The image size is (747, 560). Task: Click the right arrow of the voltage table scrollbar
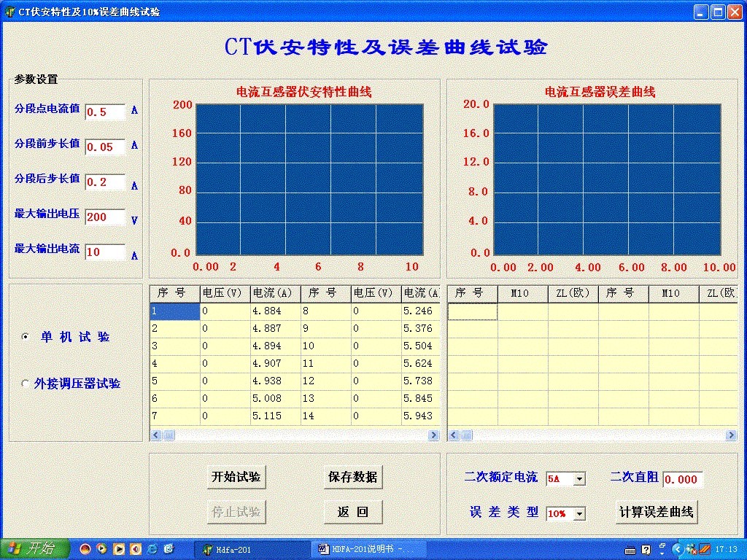433,434
